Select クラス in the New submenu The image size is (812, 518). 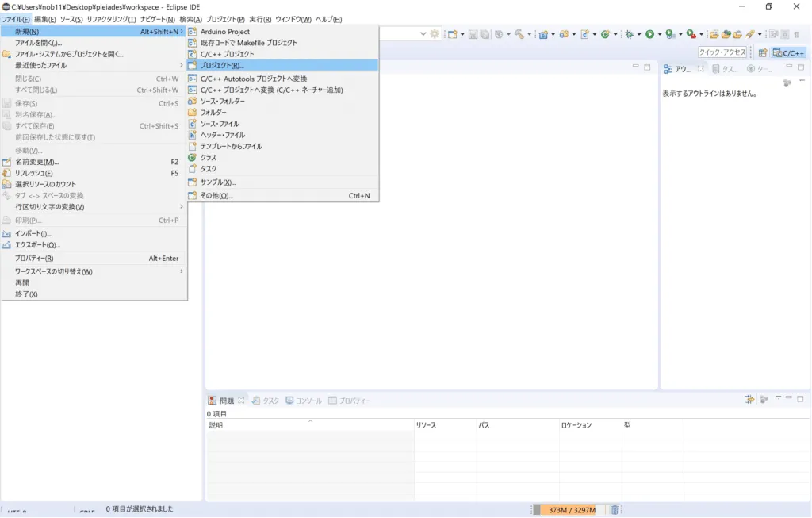[x=283, y=158]
